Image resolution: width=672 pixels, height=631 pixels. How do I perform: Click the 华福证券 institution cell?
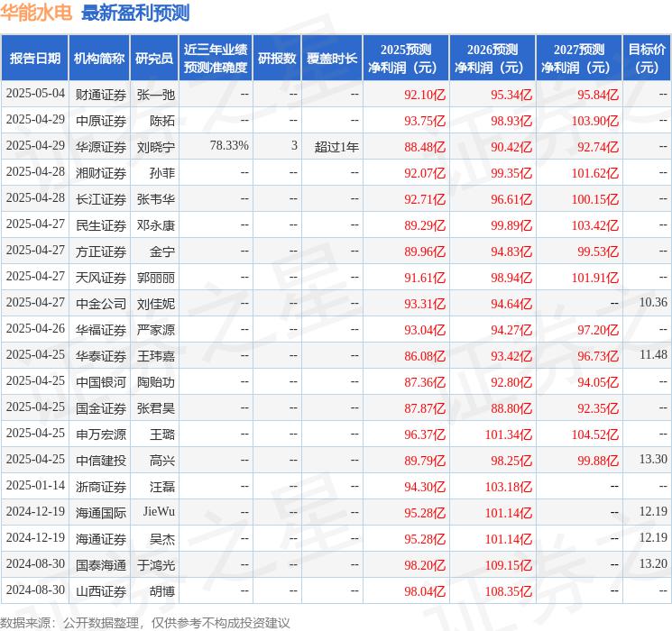coord(101,330)
